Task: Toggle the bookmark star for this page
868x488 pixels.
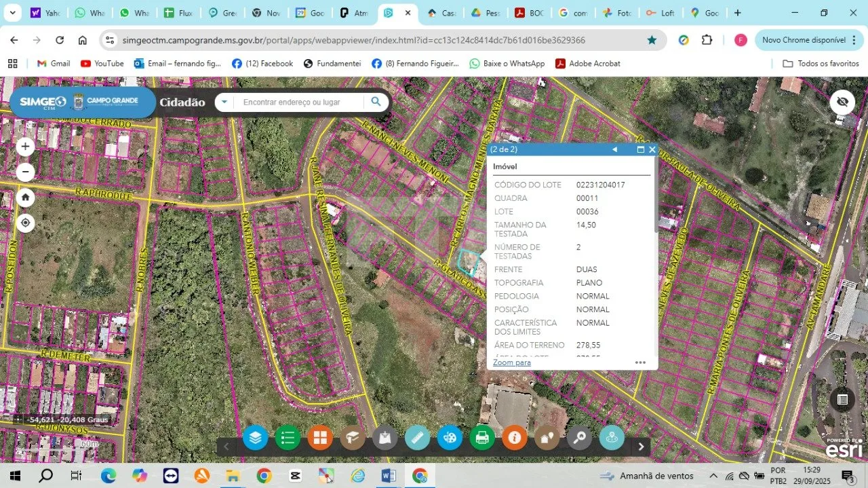Action: (x=652, y=40)
